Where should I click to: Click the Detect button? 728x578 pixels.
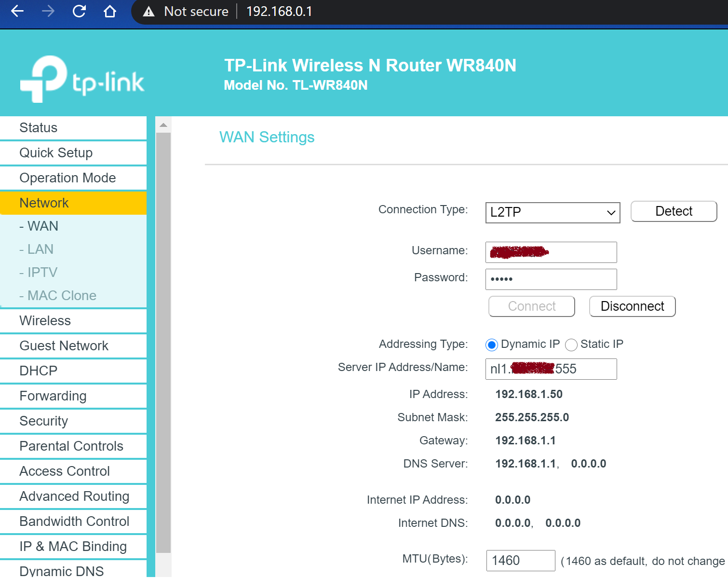tap(674, 211)
